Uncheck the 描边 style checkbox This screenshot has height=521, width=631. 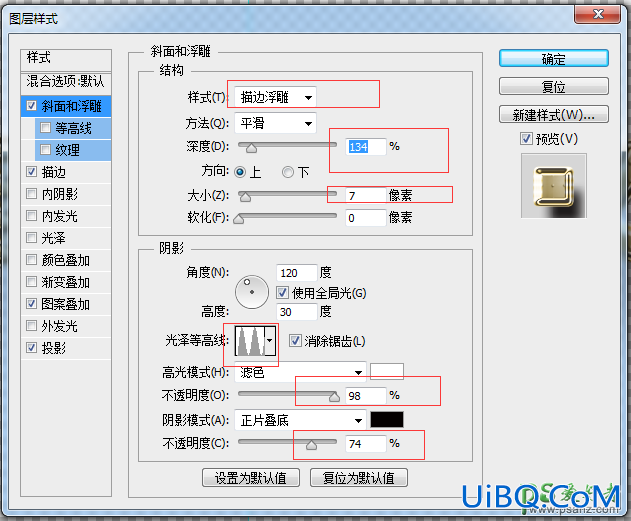pyautogui.click(x=31, y=172)
